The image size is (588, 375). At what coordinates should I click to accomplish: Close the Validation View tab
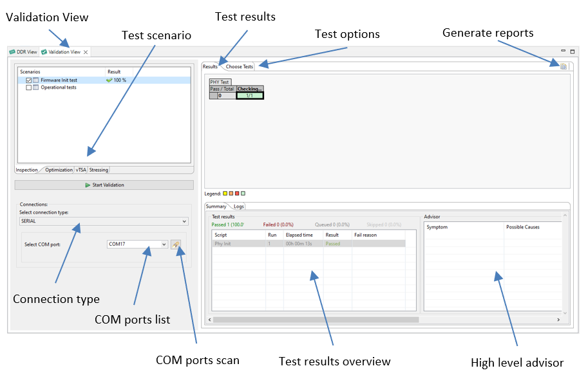pyautogui.click(x=86, y=52)
